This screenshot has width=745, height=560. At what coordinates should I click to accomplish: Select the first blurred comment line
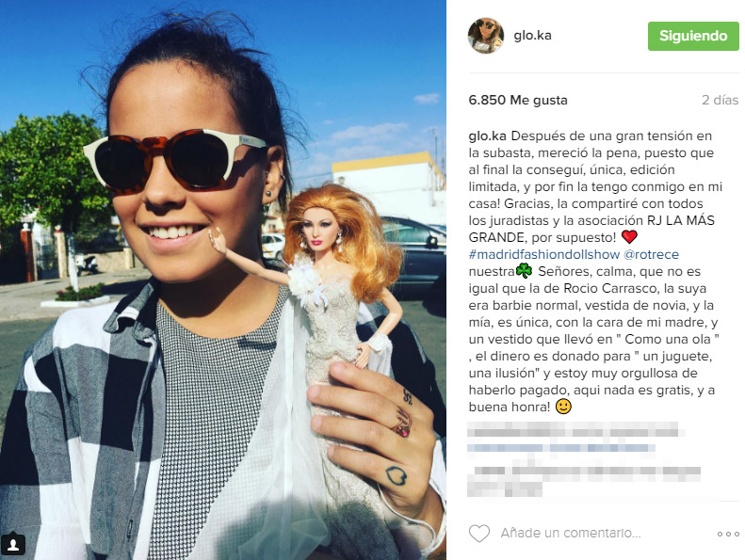coord(575,430)
